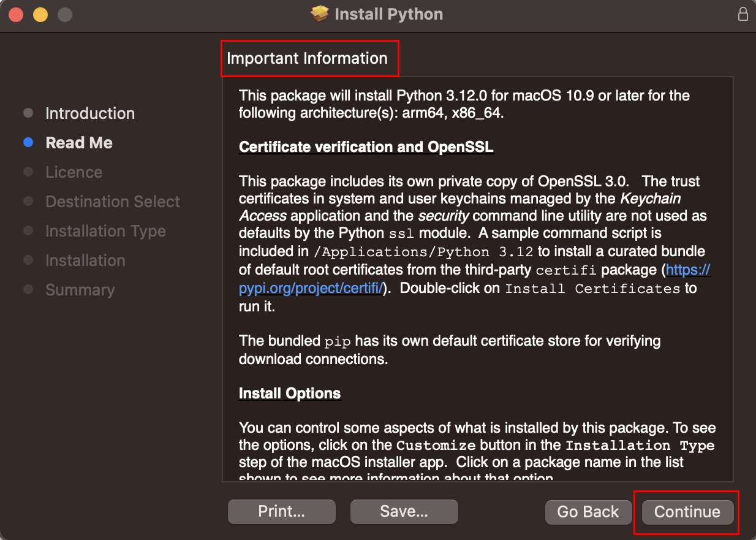Image resolution: width=756 pixels, height=540 pixels.
Task: Click the Install Options heading text
Action: coord(289,393)
